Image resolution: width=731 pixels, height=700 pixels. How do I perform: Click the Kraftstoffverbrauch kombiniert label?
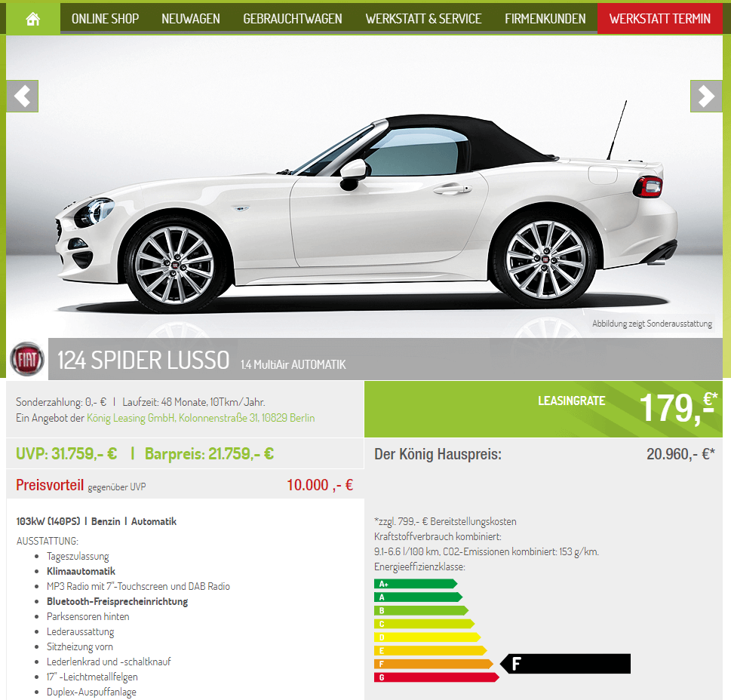click(x=438, y=536)
